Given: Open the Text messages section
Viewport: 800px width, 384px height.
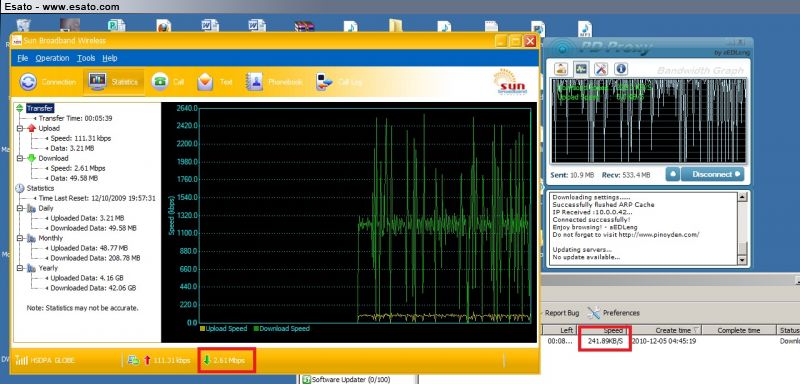Looking at the screenshot, I should (x=214, y=82).
